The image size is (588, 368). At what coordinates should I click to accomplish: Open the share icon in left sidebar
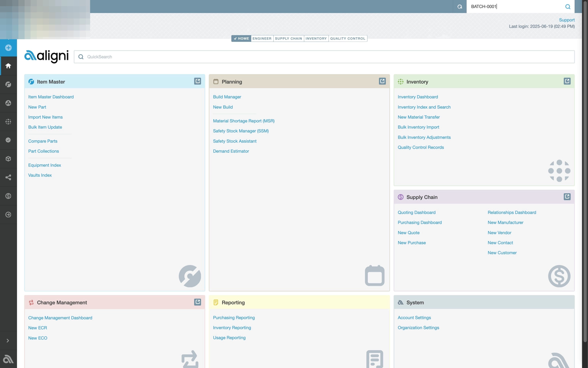pyautogui.click(x=8, y=178)
